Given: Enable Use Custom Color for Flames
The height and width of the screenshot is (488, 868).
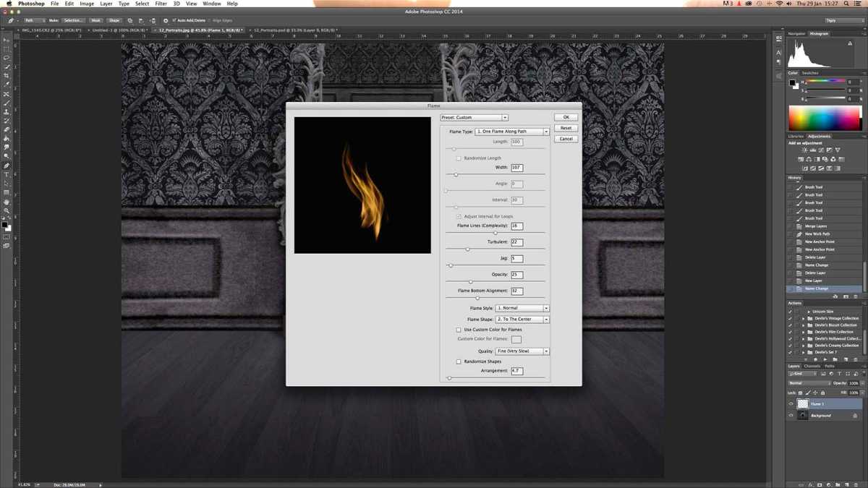Looking at the screenshot, I should tap(459, 330).
